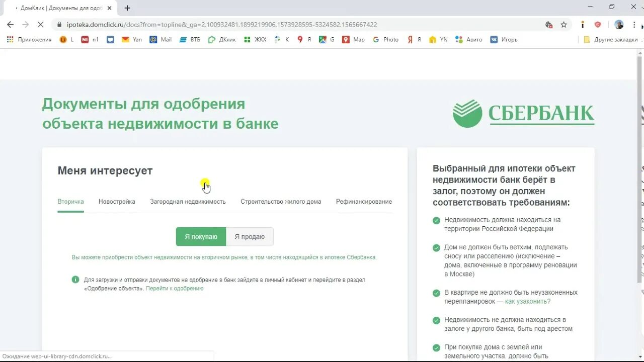
Task: Open the VK Игорь bookmark
Action: (504, 39)
